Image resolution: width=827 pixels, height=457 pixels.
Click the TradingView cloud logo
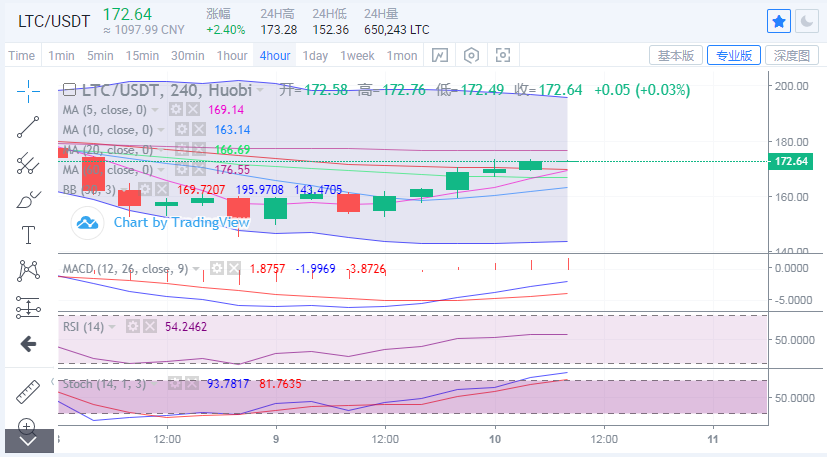(87, 223)
